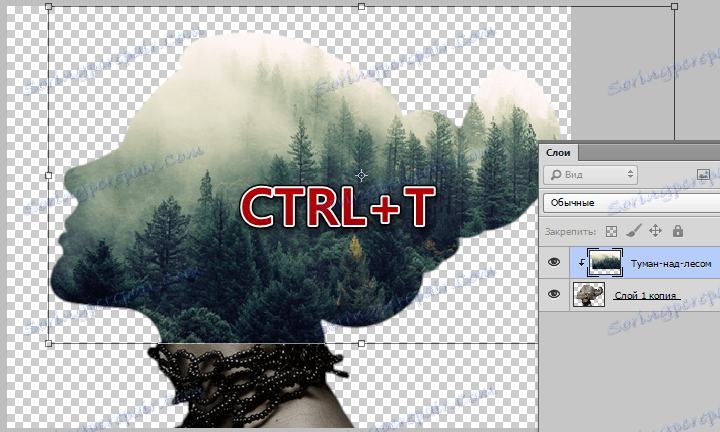Click the bottom-middle transform handle
Screen dimensions: 720x432
tap(361, 343)
